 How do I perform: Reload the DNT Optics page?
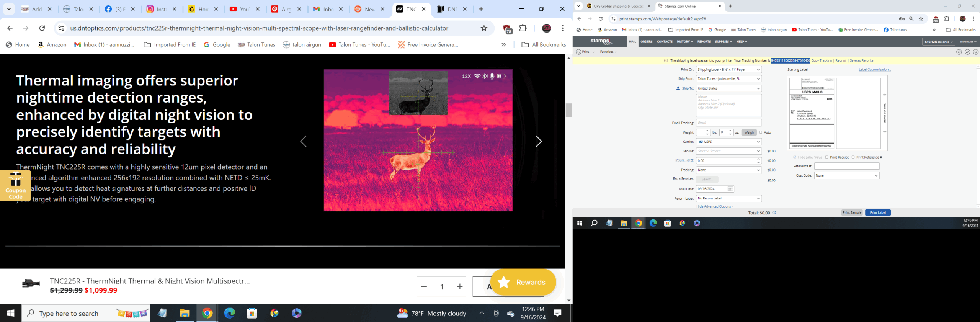pos(42,28)
